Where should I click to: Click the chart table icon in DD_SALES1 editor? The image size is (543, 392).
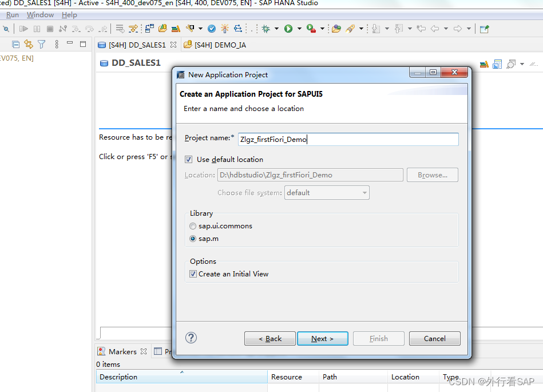[497, 64]
